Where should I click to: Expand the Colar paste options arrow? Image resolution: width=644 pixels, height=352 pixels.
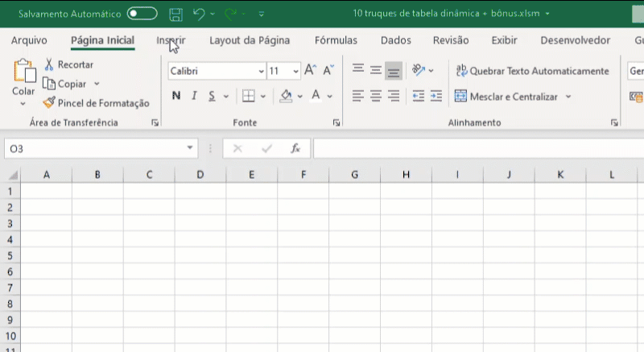click(23, 103)
